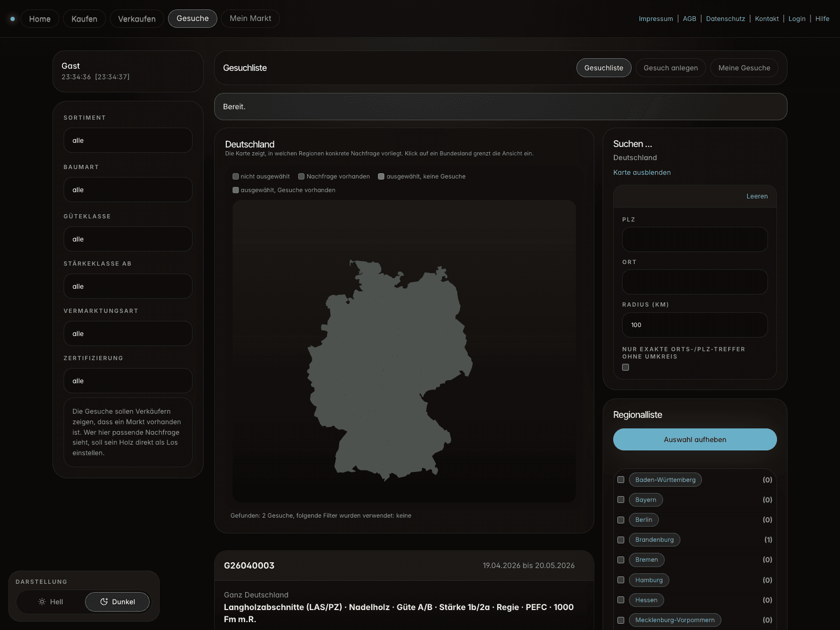Select Hessen region tag

646,600
